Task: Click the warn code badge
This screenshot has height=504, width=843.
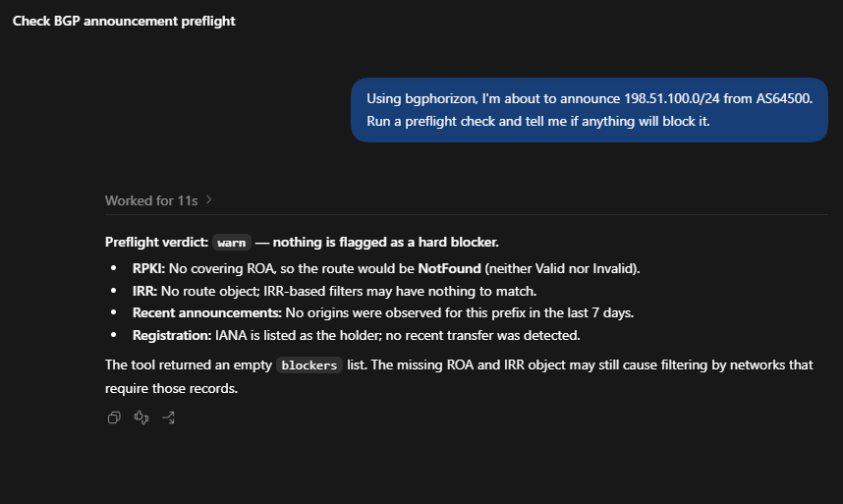Action: [x=232, y=243]
